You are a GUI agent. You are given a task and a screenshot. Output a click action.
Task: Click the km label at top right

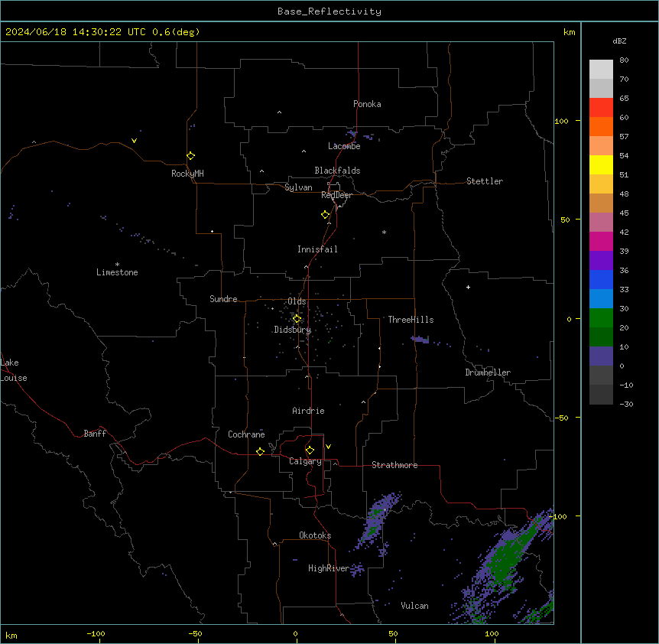click(x=570, y=32)
